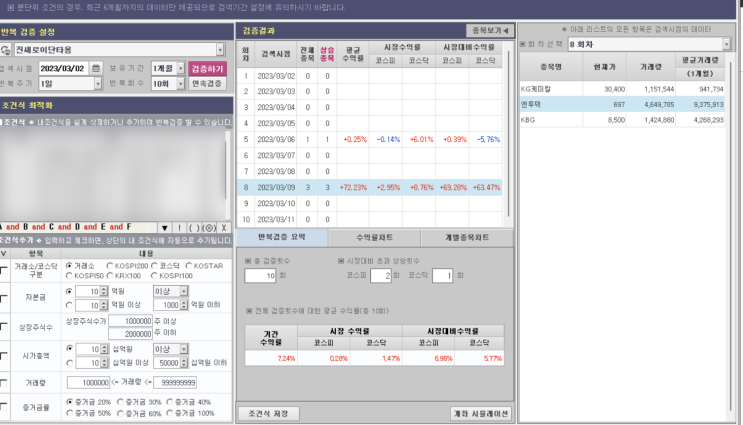Viewport: 743px width, 425px height.
Task: Check the 거래소/코스닥 구분 row checkbox
Action: tap(4, 271)
